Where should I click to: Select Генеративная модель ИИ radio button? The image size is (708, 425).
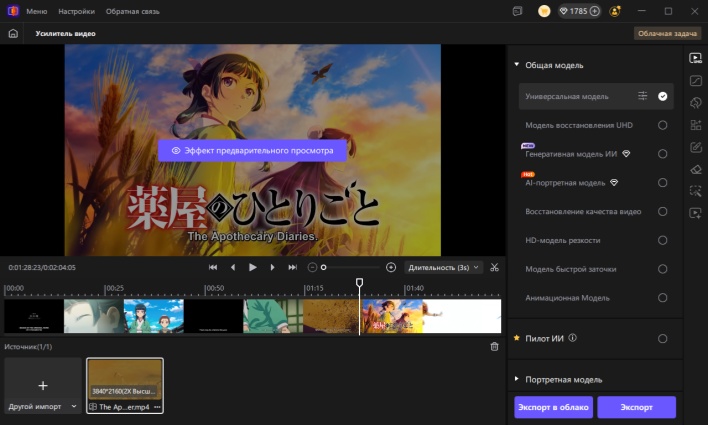tap(662, 154)
